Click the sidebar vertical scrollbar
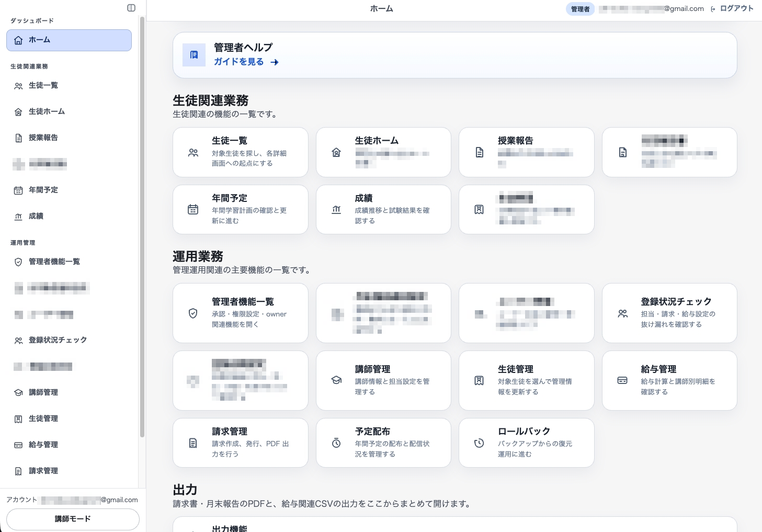 142,227
